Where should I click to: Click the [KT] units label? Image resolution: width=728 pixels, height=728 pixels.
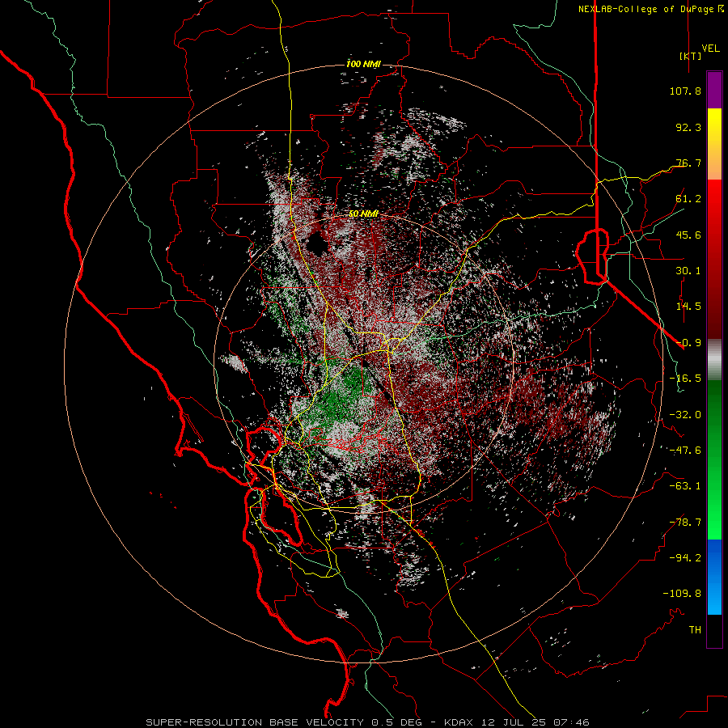pos(691,56)
